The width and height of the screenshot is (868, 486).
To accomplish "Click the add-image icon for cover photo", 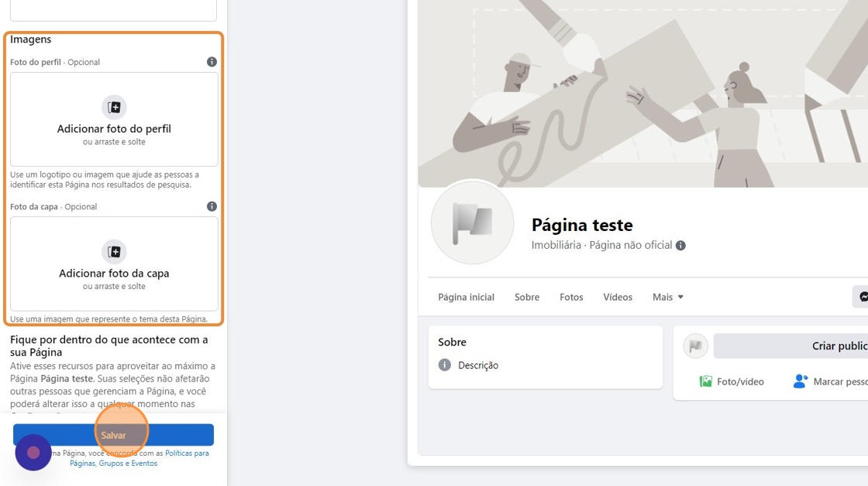I will pos(114,252).
